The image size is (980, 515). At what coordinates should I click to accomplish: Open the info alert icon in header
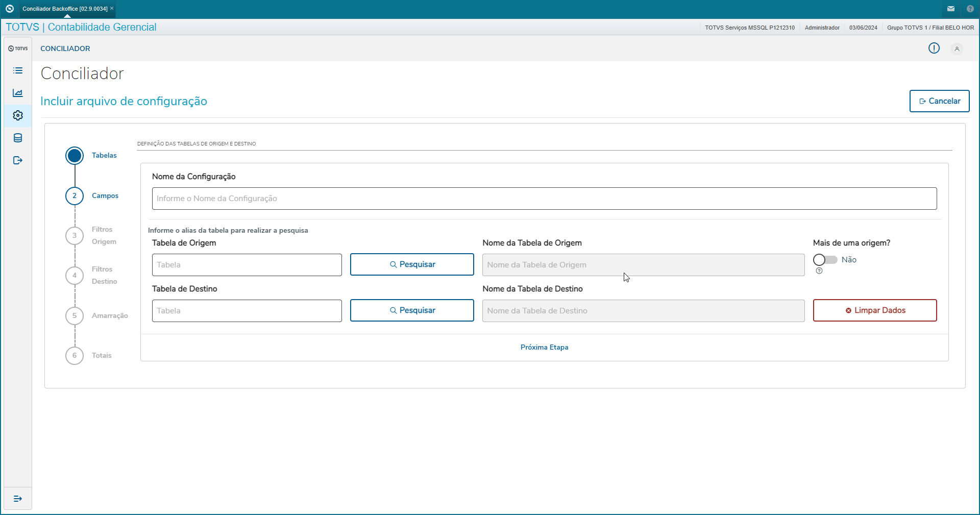tap(934, 48)
